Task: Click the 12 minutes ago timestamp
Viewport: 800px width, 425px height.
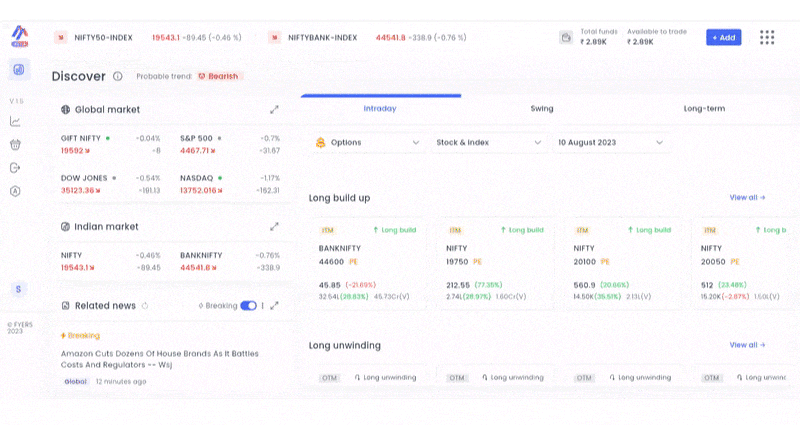Action: click(121, 382)
